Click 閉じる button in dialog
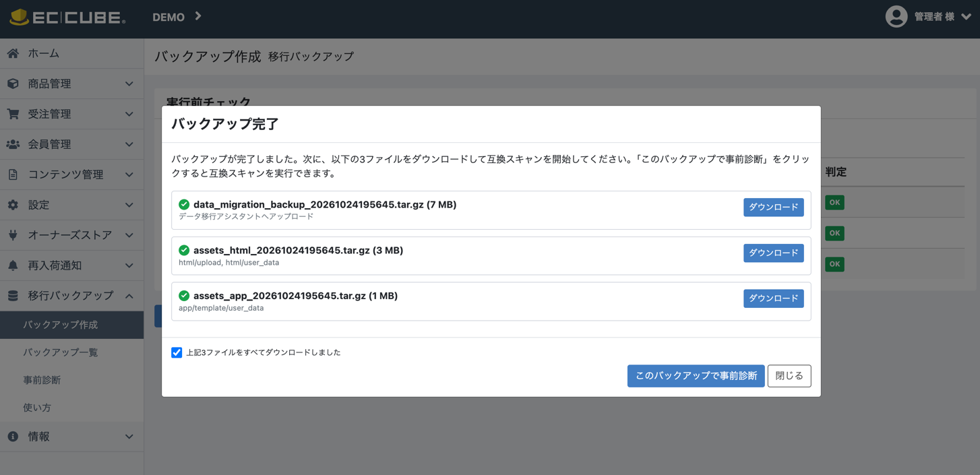The width and height of the screenshot is (980, 475). pos(789,376)
